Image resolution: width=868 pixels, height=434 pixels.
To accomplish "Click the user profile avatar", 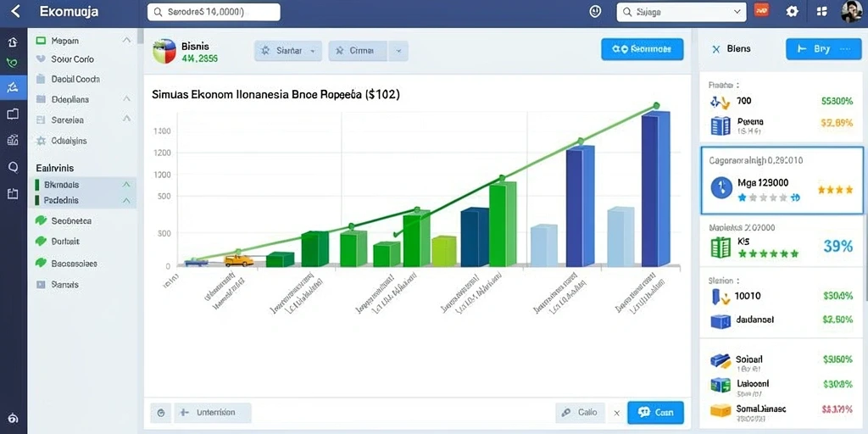I will (x=851, y=11).
